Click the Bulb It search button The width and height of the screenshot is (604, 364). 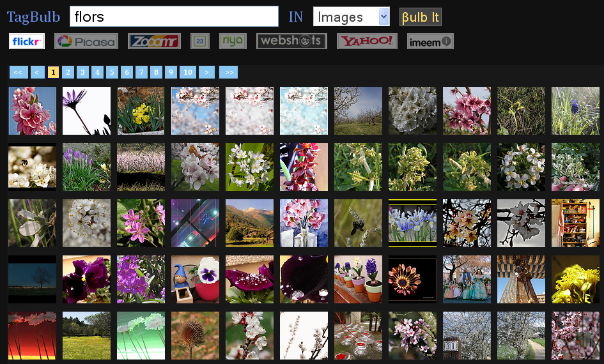pos(421,17)
